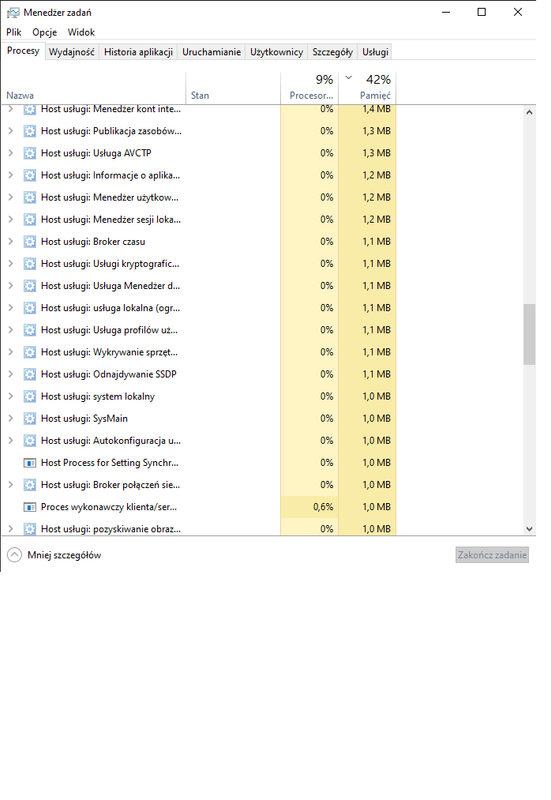Click window icon of Proces wykonawczy klienta/ser...
The width and height of the screenshot is (551, 800).
coord(30,507)
